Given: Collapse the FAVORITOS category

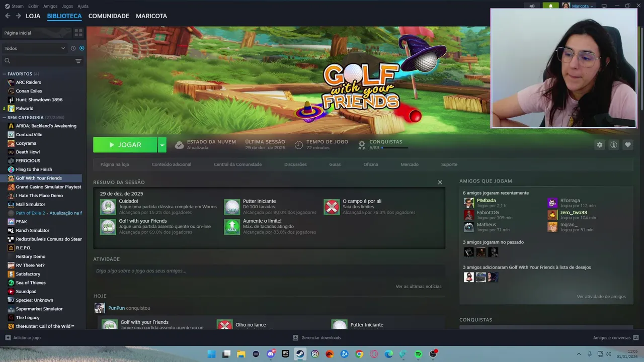Looking at the screenshot, I should pos(5,74).
